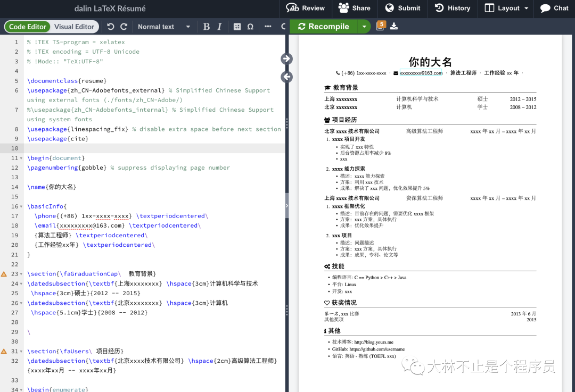Toggle bold formatting
The height and width of the screenshot is (392, 575).
(207, 27)
